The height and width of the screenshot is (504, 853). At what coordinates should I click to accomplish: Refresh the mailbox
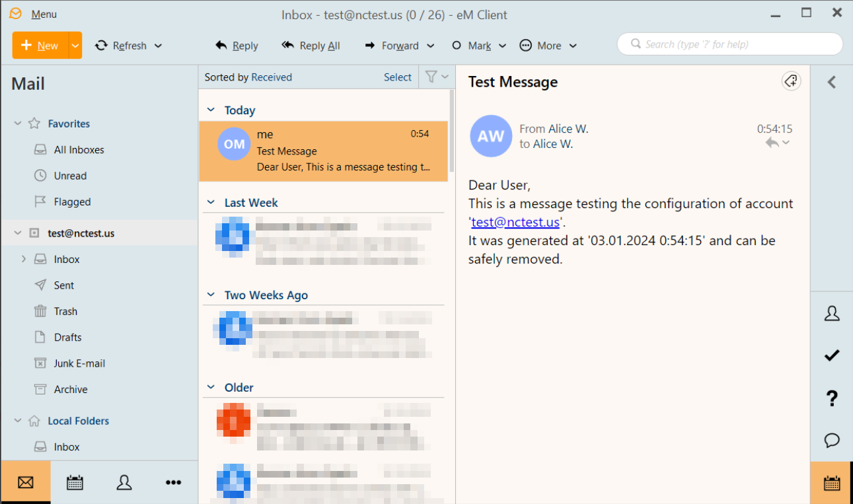[x=121, y=46]
